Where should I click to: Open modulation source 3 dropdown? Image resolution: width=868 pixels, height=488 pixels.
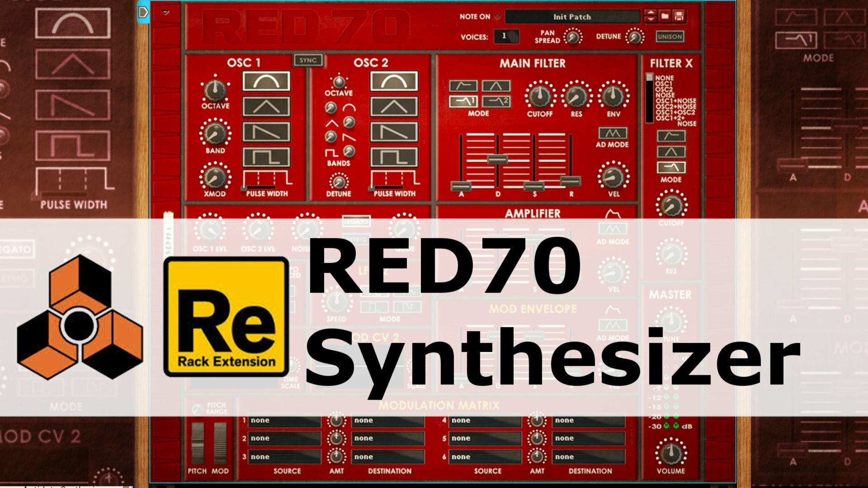pos(284,457)
